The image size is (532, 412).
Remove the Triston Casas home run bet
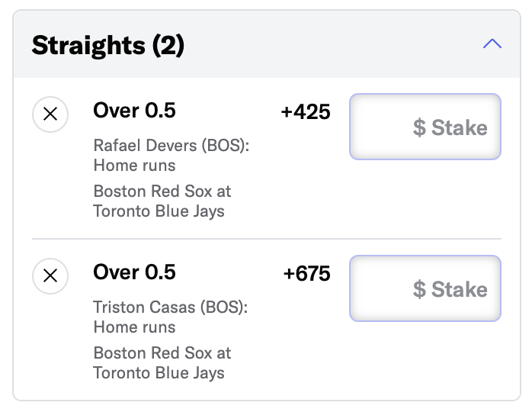[50, 275]
